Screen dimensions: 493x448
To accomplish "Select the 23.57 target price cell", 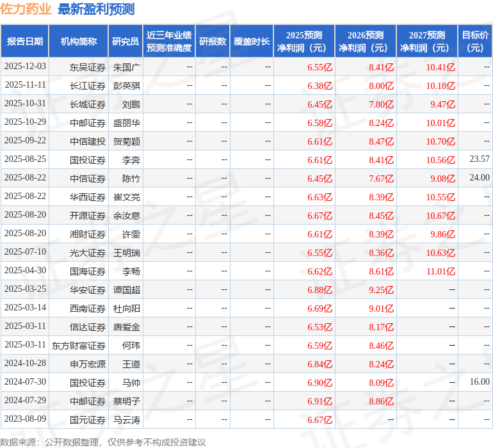I will 479,159.
